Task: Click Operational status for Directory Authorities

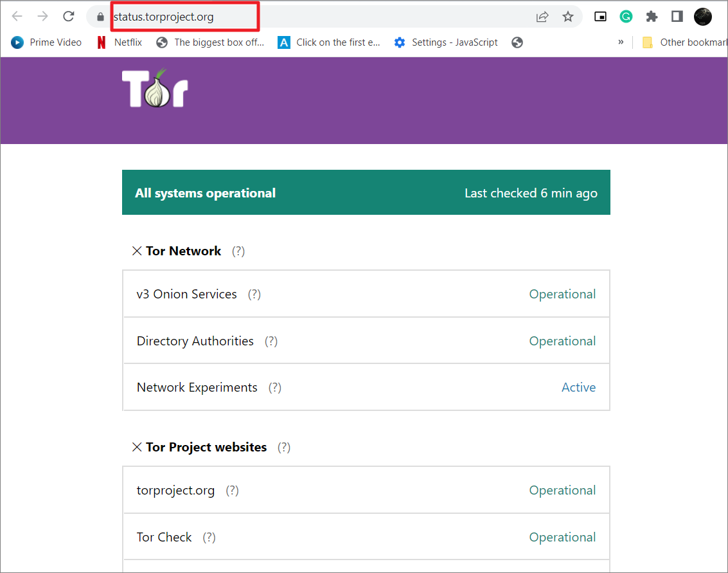Action: (562, 341)
